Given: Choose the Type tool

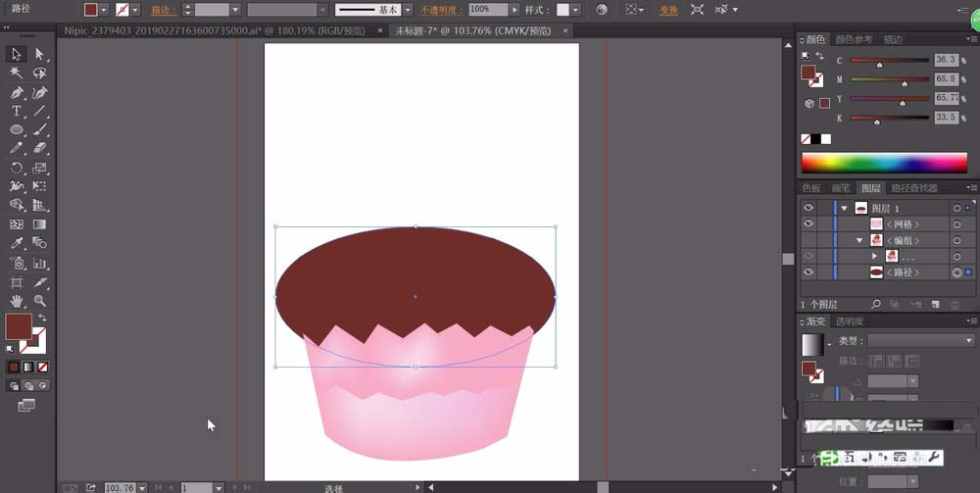Looking at the screenshot, I should (17, 111).
